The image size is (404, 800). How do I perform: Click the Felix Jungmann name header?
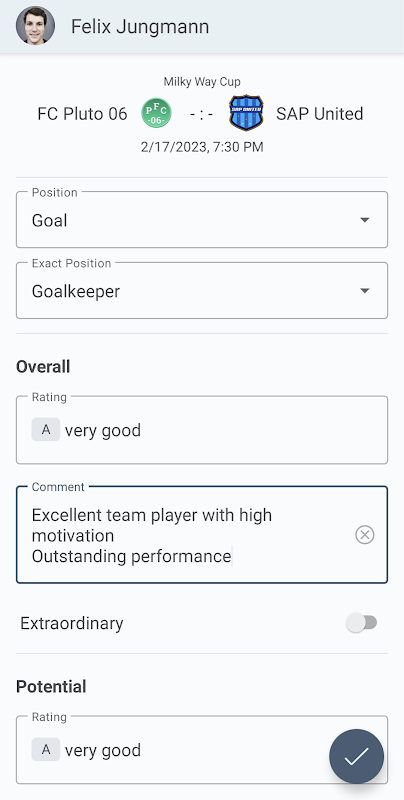140,27
